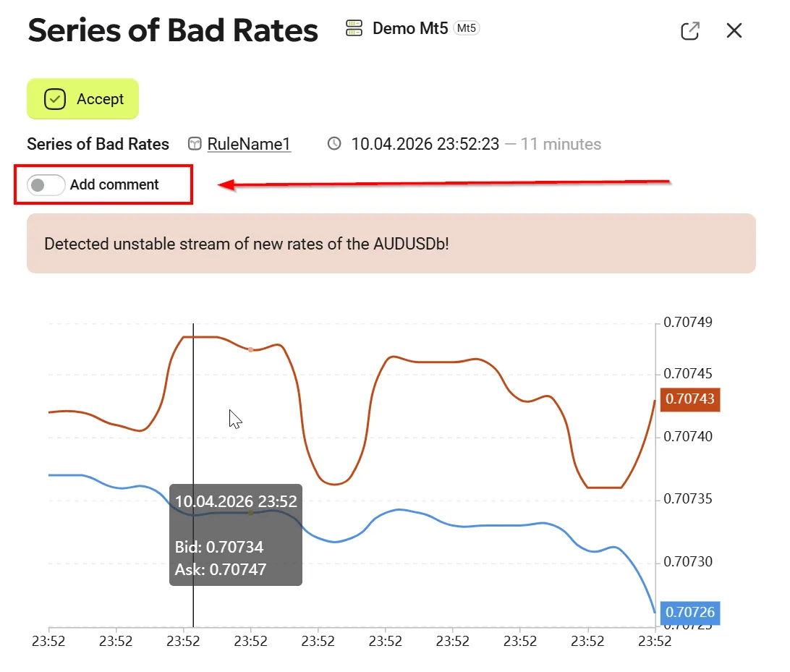This screenshot has height=672, width=790.
Task: Enable the Add comment toggle
Action: 46,184
